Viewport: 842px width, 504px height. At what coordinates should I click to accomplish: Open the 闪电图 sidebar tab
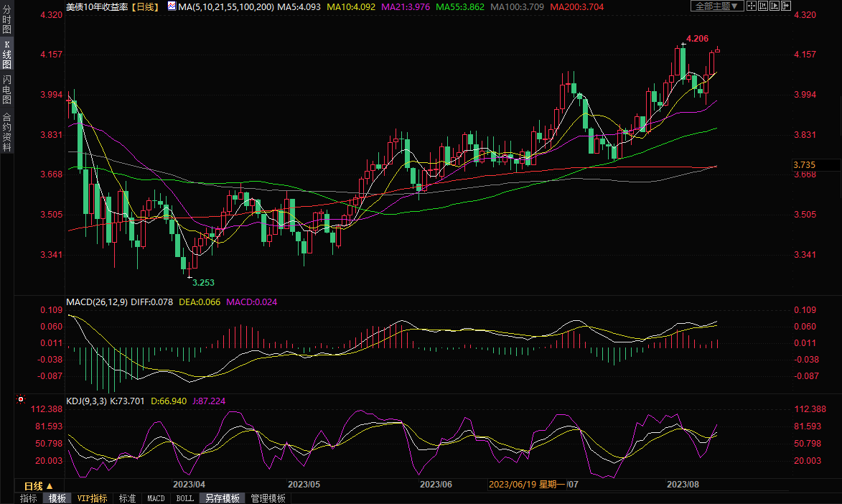6,89
